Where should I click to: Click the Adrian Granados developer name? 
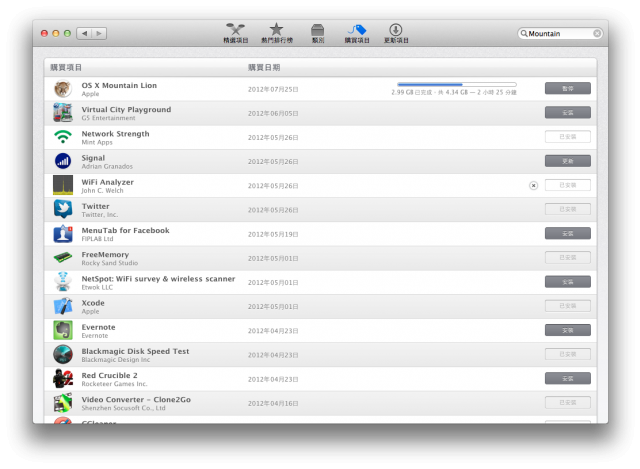click(x=107, y=166)
